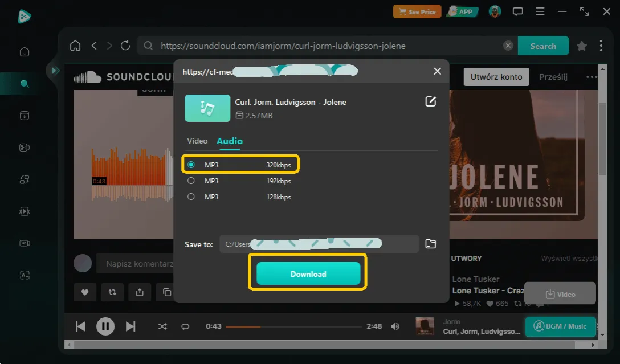Screen dimensions: 620x364
Task: Open the hamburger menu in the title bar
Action: [540, 11]
